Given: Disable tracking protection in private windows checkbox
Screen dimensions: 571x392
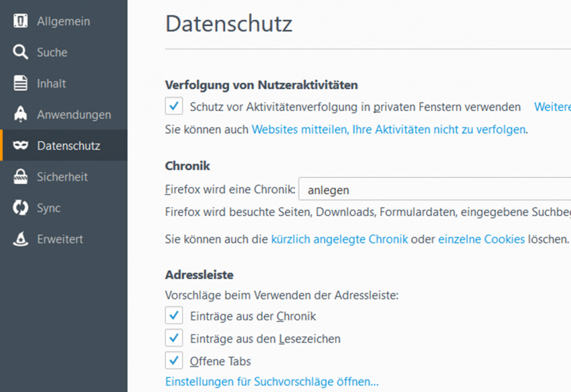Looking at the screenshot, I should (x=174, y=106).
